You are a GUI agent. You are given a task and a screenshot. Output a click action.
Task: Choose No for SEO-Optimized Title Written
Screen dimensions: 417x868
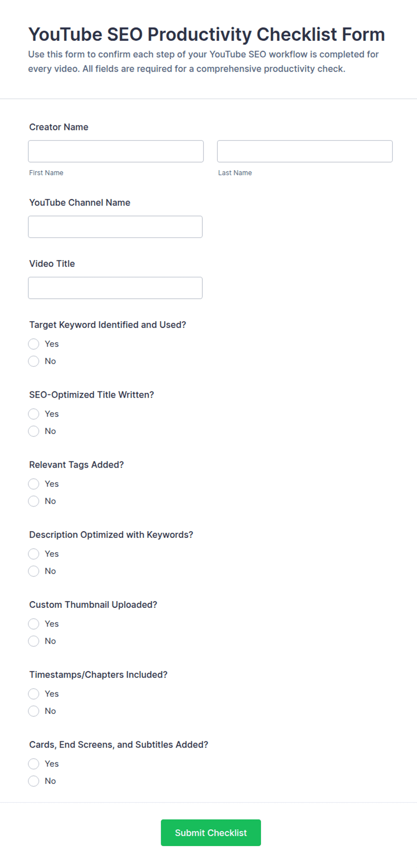pos(34,431)
